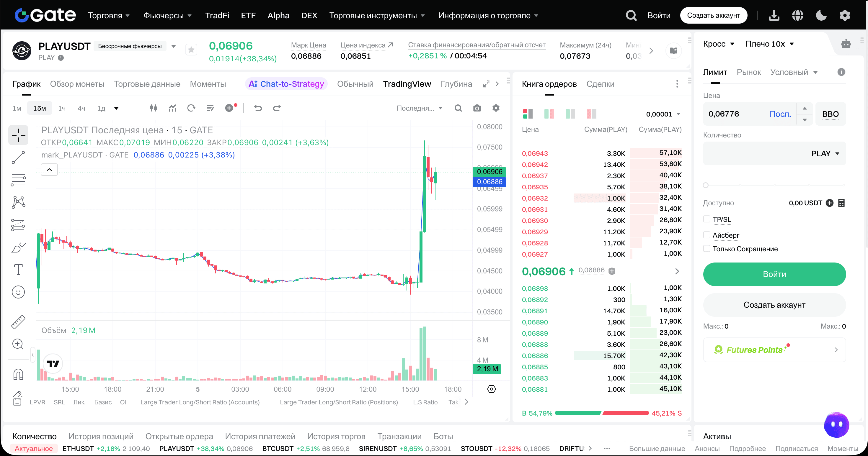Open the 0,00001 price precision dropdown

[663, 114]
